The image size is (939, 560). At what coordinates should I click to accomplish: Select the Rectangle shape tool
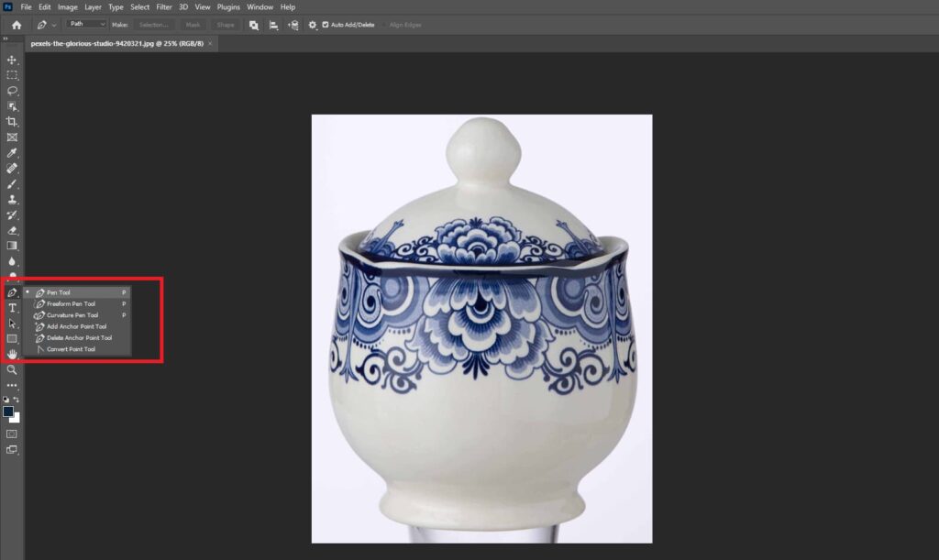12,339
